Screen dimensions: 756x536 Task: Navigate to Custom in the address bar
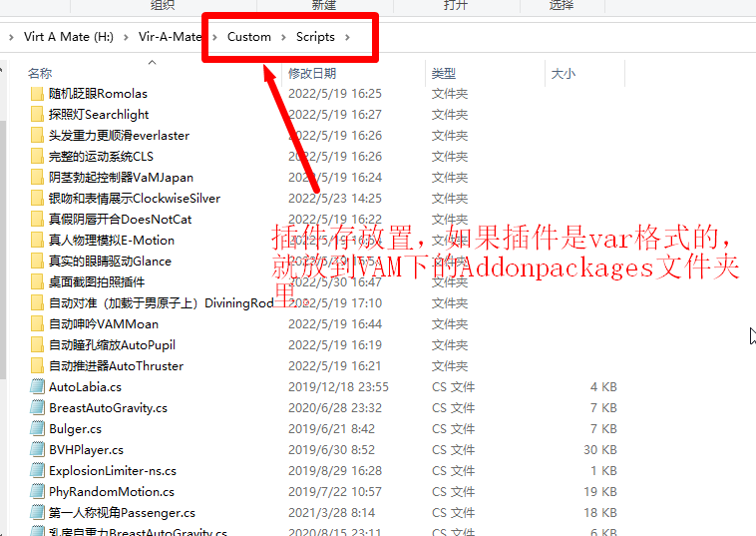[x=248, y=37]
